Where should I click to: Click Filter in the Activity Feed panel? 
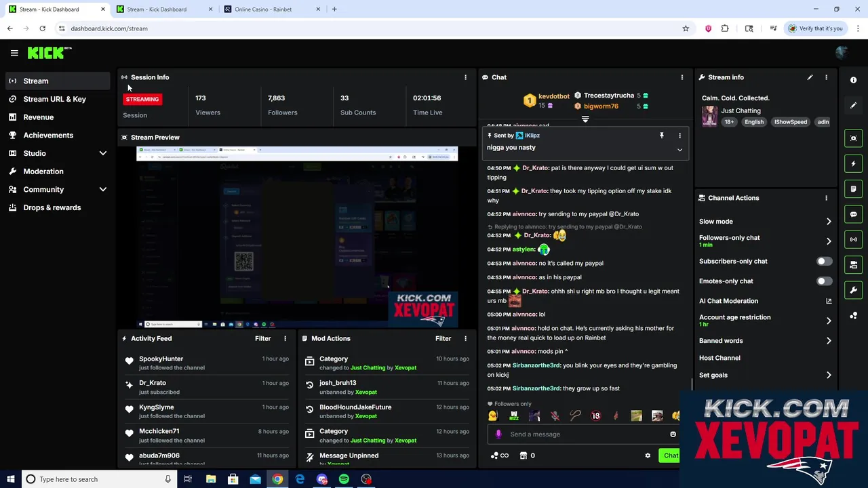(262, 338)
